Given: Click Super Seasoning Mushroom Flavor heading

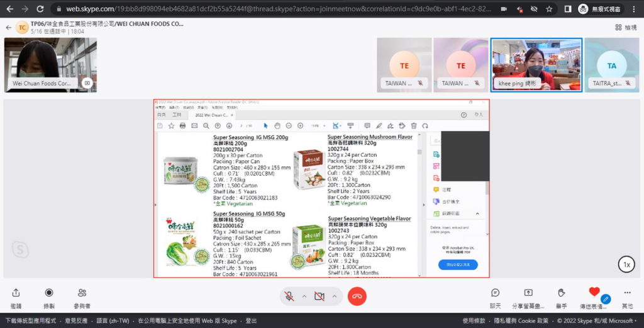Looking at the screenshot, I should (x=370, y=137).
